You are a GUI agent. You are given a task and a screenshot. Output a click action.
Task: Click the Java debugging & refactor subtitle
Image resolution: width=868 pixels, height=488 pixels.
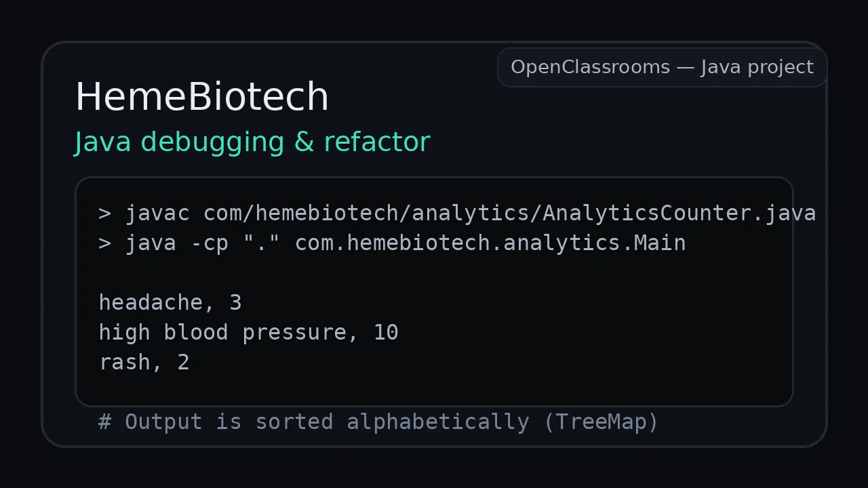[252, 142]
